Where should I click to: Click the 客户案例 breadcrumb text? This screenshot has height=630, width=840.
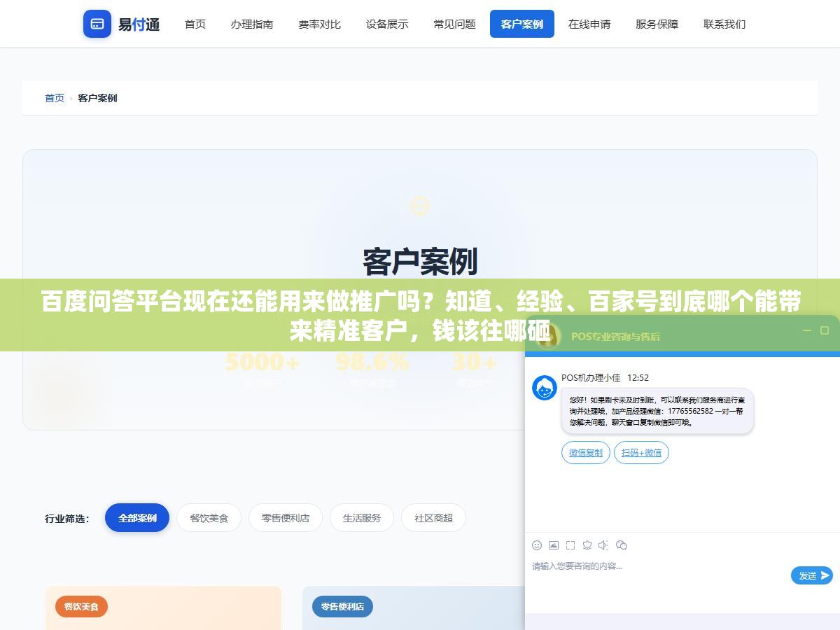tap(97, 98)
